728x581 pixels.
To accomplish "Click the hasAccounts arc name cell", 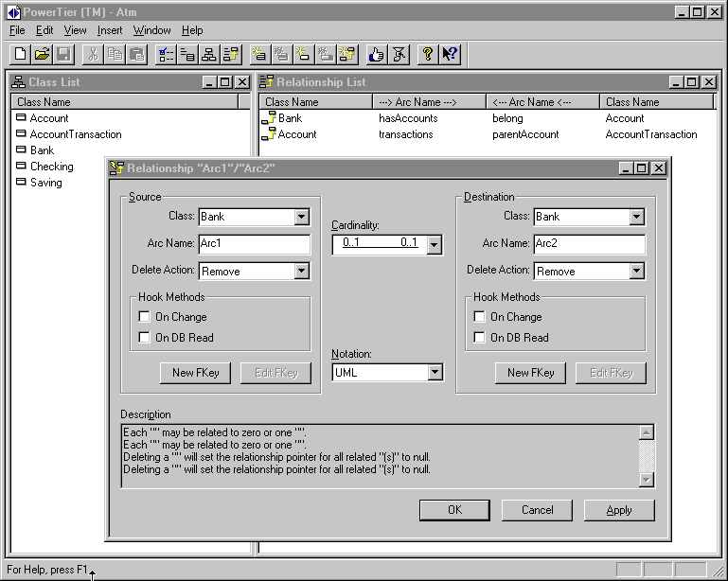I will pos(408,118).
